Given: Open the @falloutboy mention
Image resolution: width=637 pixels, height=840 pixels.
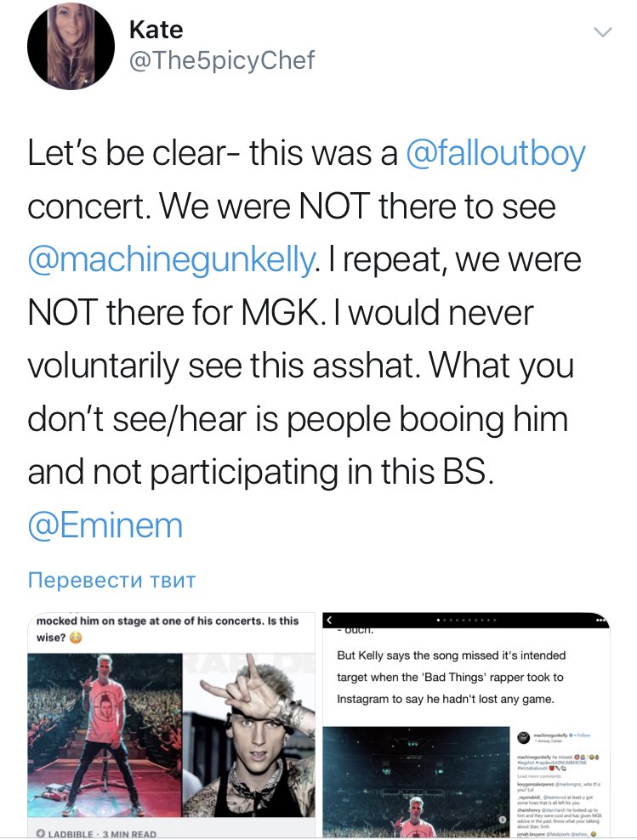Looking at the screenshot, I should click(497, 154).
